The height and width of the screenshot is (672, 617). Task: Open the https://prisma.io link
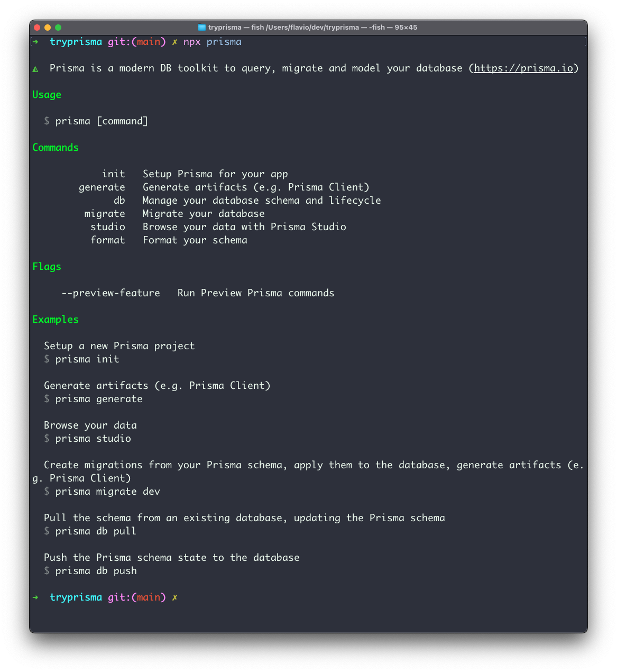tap(523, 68)
